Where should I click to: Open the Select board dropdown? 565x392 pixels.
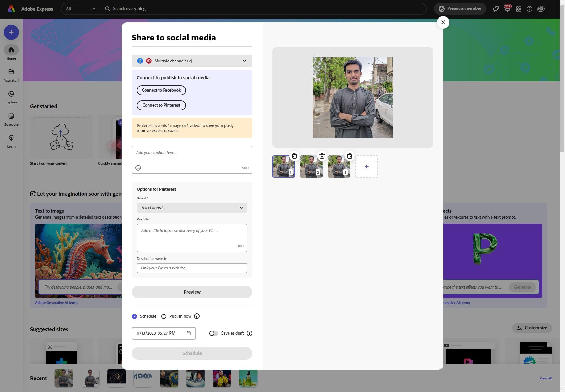pos(192,207)
